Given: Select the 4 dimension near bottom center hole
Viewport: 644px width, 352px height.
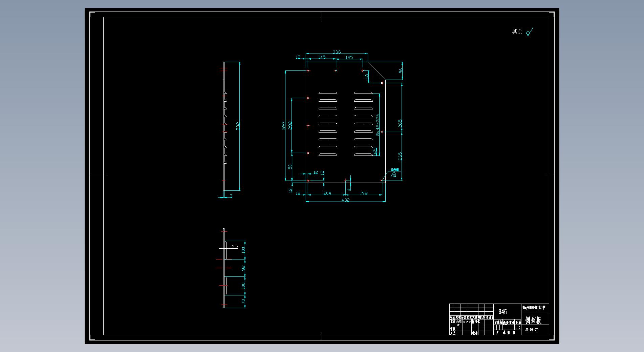Looking at the screenshot, I should pyautogui.click(x=349, y=189).
